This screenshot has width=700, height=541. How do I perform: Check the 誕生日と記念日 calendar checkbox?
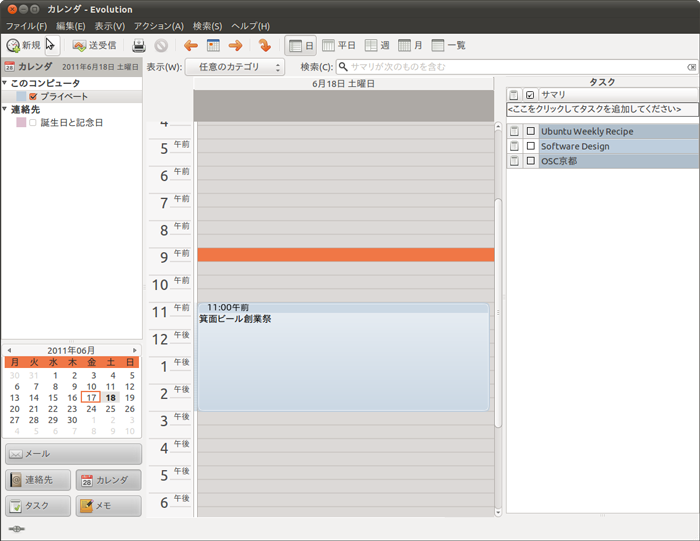coord(33,122)
